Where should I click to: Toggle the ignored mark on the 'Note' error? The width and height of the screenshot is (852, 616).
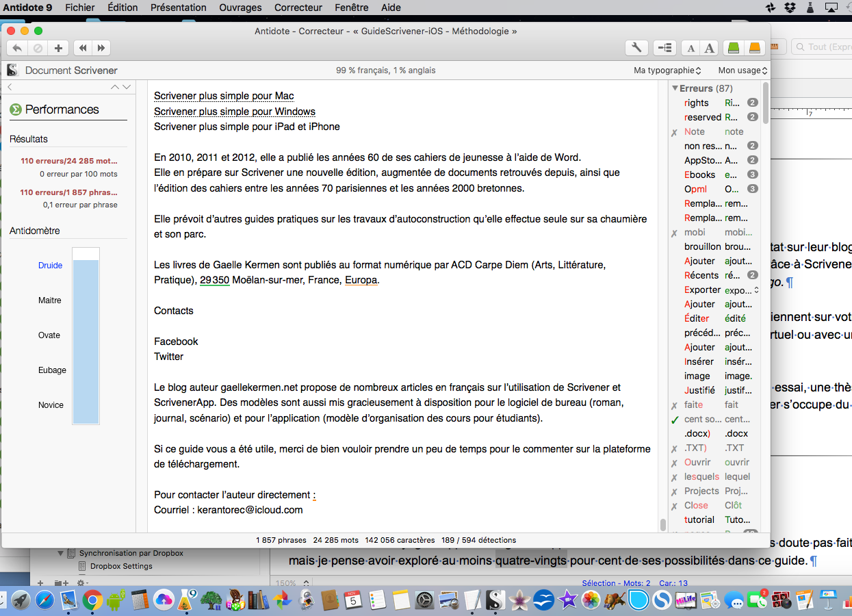[x=675, y=132]
